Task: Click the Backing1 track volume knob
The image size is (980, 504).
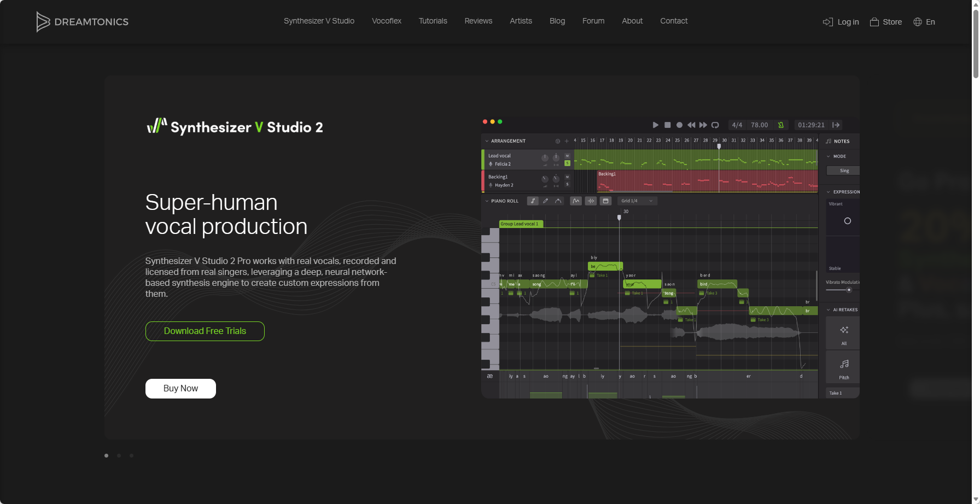Action: (545, 179)
